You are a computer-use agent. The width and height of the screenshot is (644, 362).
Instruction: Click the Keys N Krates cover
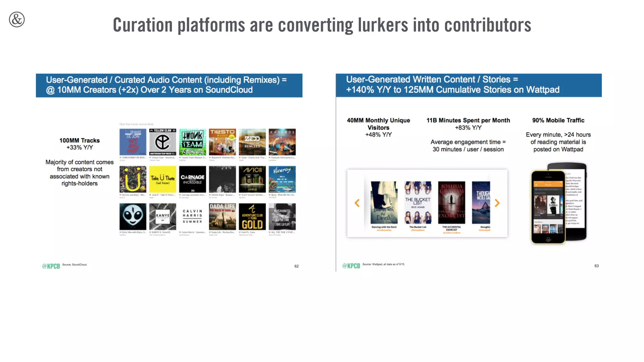tap(282, 217)
